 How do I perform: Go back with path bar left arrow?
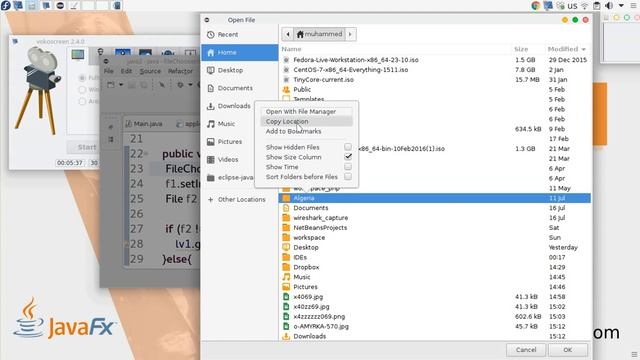click(288, 34)
